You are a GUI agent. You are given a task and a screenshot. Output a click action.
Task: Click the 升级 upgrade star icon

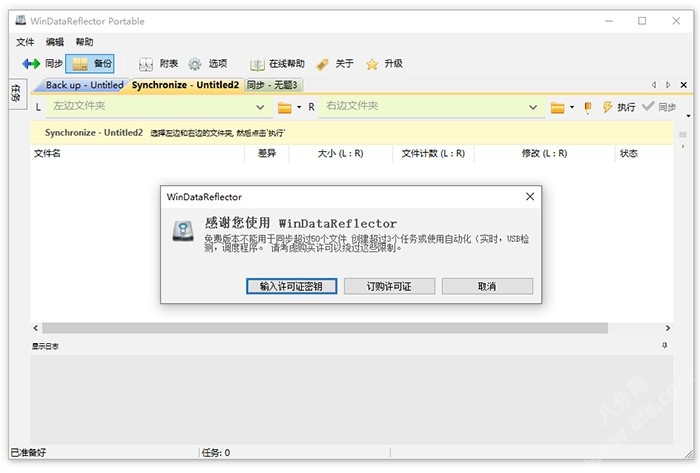371,64
